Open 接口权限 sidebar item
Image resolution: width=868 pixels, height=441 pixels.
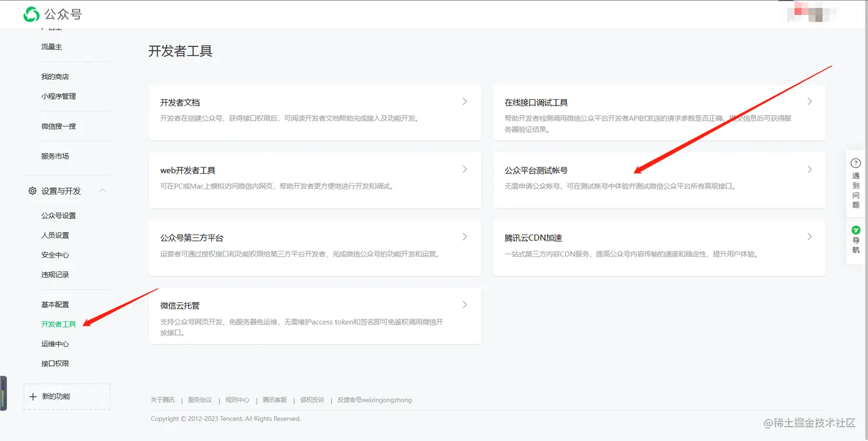(x=55, y=364)
